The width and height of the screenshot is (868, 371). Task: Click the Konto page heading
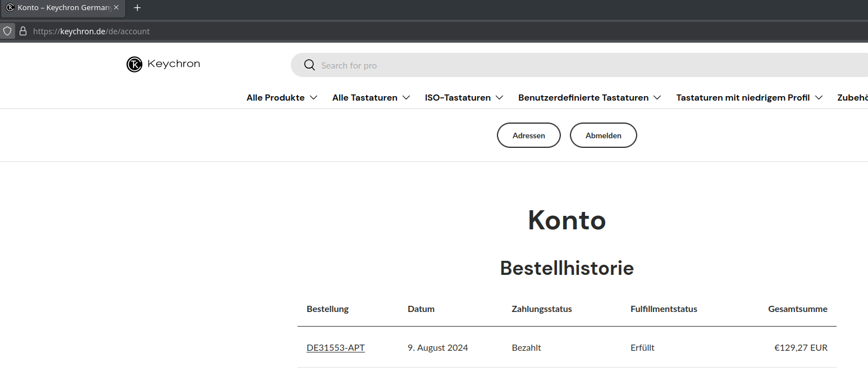(567, 220)
